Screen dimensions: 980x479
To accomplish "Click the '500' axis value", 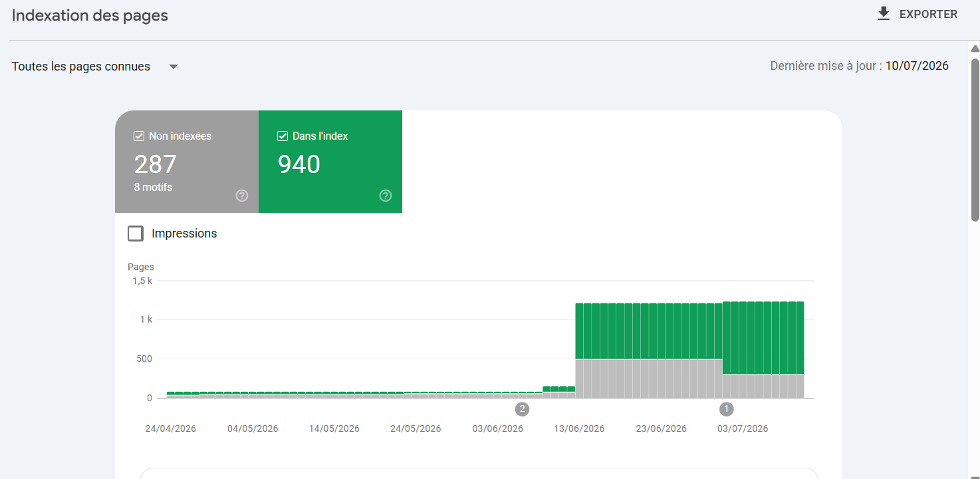I will tap(145, 359).
